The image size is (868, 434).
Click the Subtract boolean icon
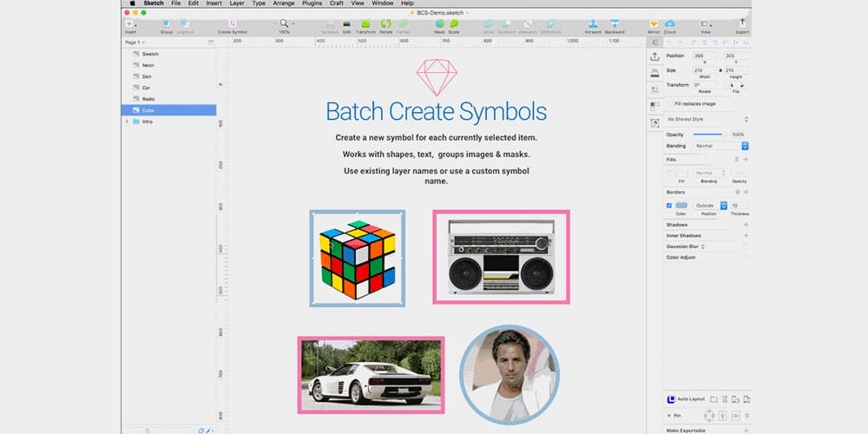point(507,23)
